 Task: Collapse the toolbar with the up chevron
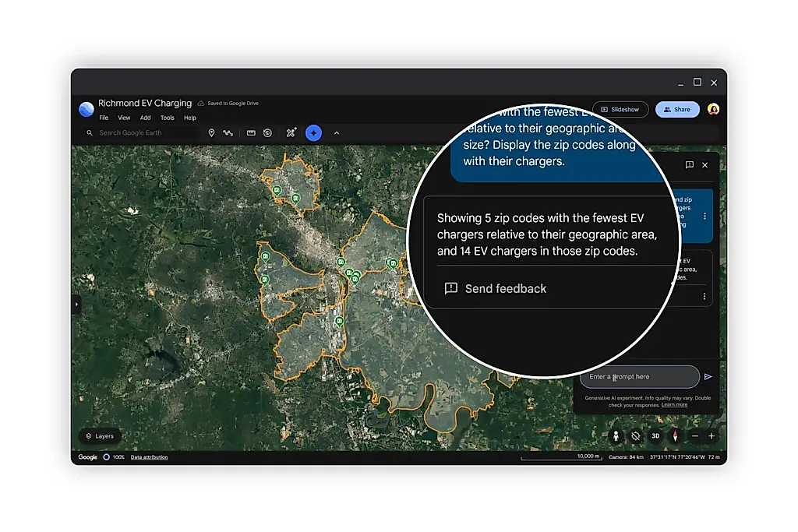coord(337,133)
